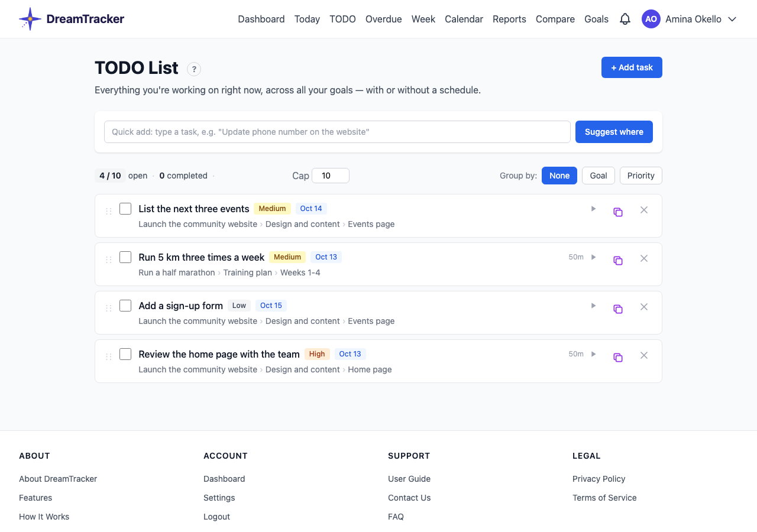Click drag handle of Run 5 km task

[109, 259]
